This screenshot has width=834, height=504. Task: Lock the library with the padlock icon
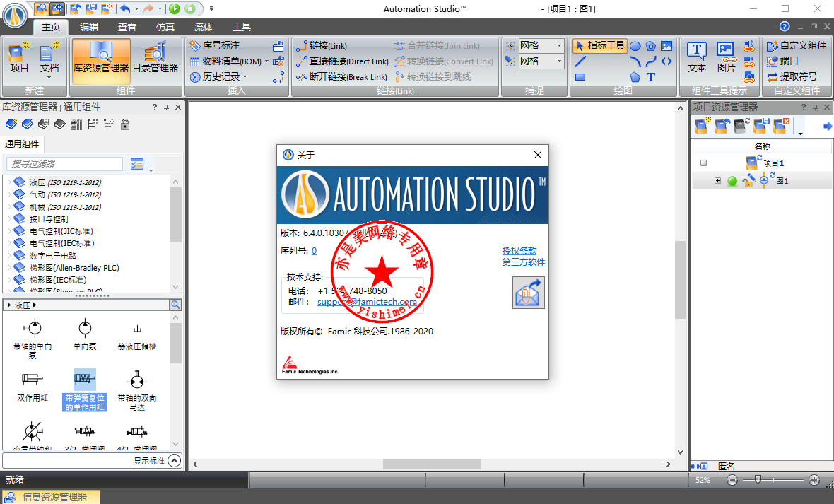pos(125,124)
